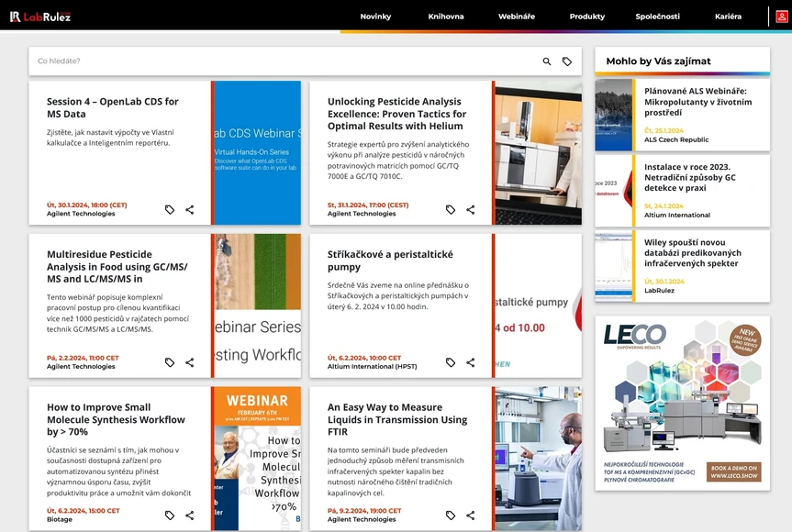792x532 pixels.
Task: Select the tag filter icon next to search
Action: [567, 61]
